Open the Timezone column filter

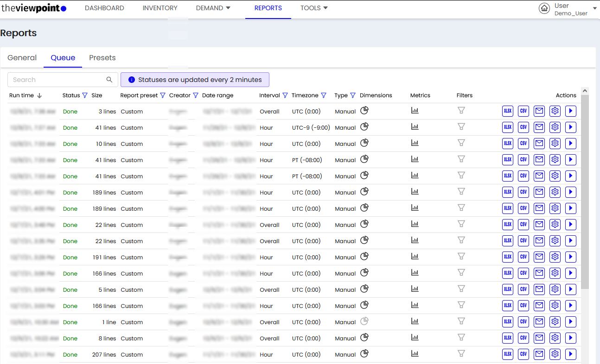coord(324,95)
